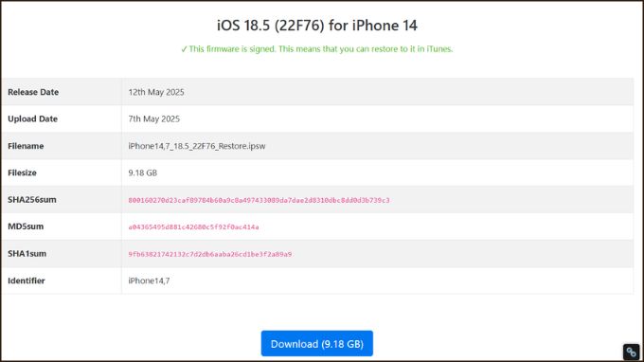Image resolution: width=644 pixels, height=362 pixels.
Task: Select the MD5sum hash value
Action: tap(193, 226)
